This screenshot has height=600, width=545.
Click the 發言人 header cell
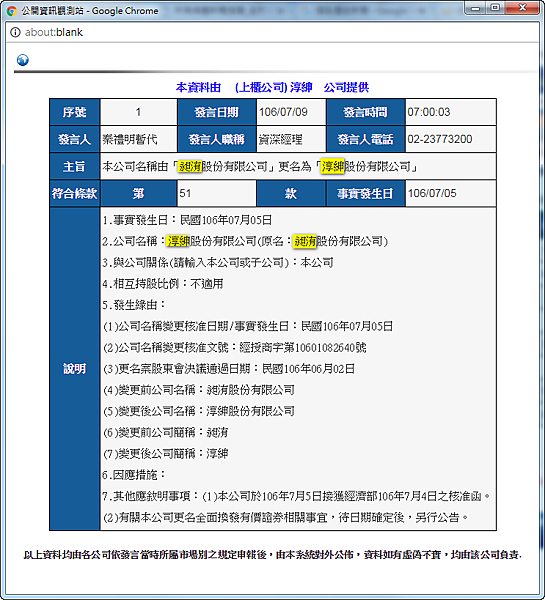75,139
